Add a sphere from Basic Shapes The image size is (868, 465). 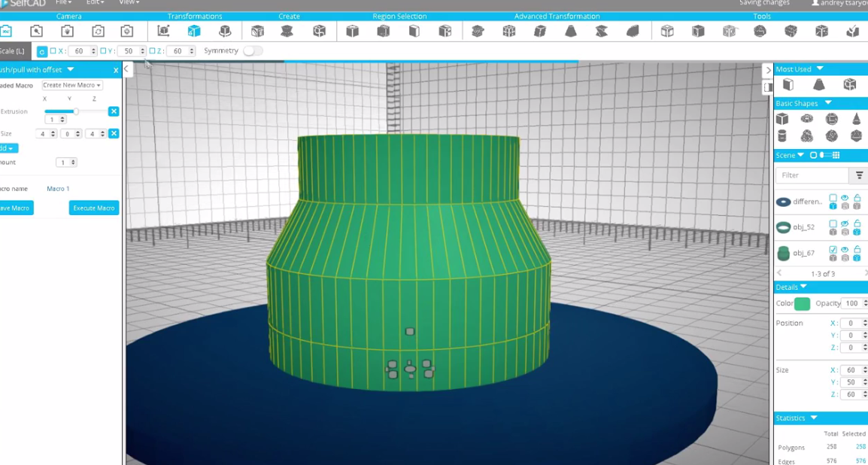pyautogui.click(x=831, y=118)
